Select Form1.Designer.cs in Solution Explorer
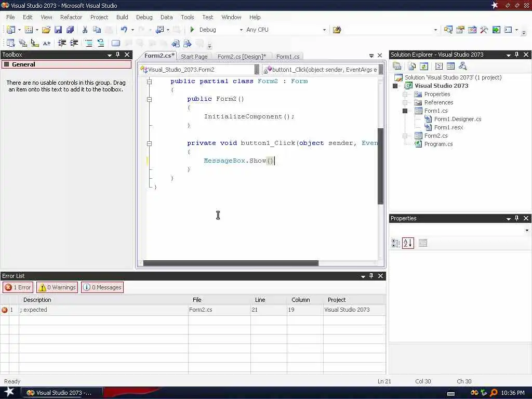 tap(458, 119)
